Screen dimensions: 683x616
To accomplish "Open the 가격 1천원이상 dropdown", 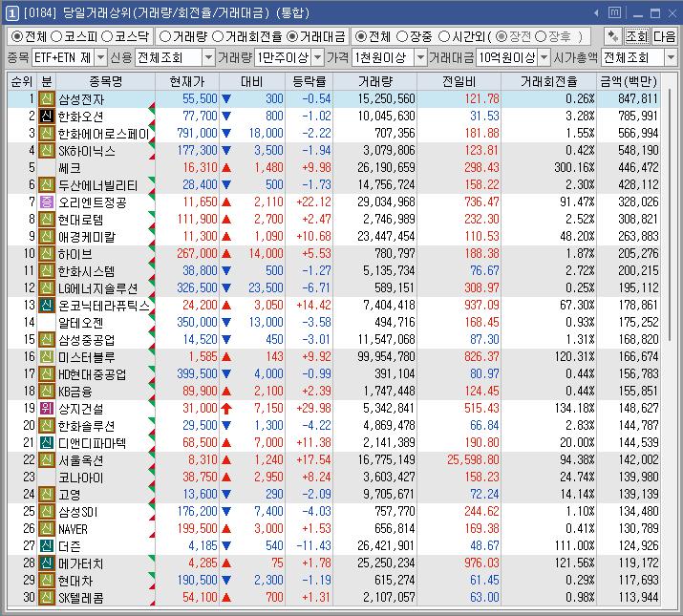I will click(420, 57).
